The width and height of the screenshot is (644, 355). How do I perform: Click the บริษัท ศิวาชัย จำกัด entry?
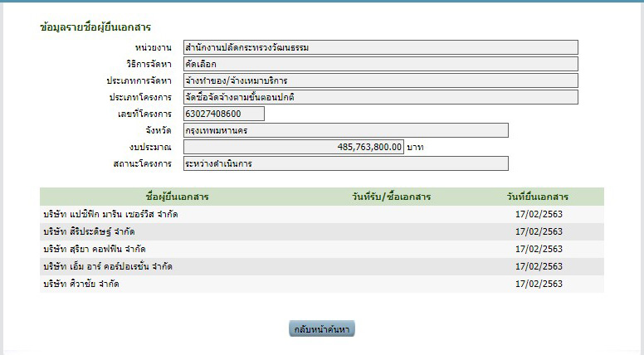(x=80, y=284)
